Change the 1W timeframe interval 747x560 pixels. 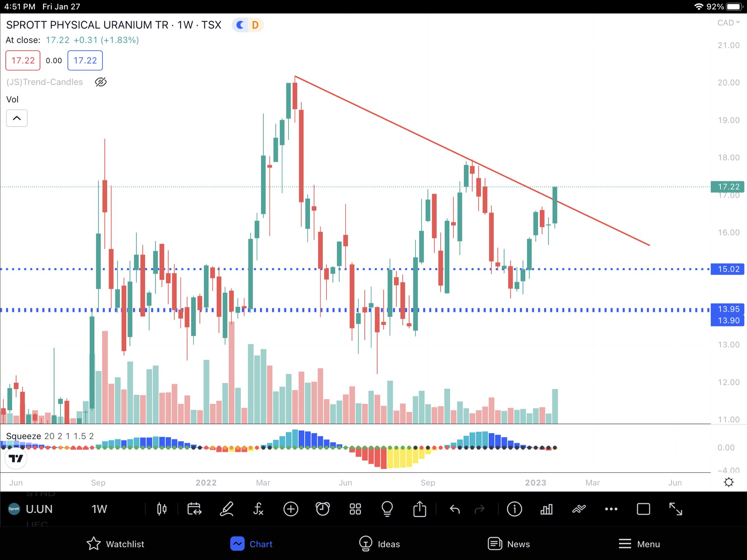tap(99, 509)
